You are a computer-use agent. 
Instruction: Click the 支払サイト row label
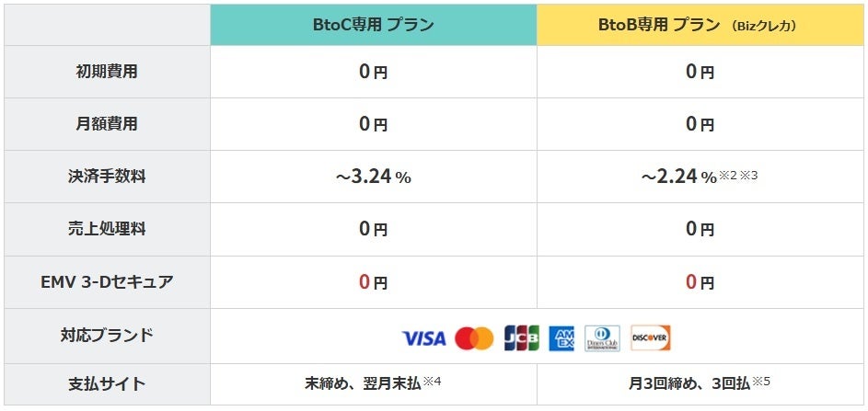pyautogui.click(x=107, y=384)
